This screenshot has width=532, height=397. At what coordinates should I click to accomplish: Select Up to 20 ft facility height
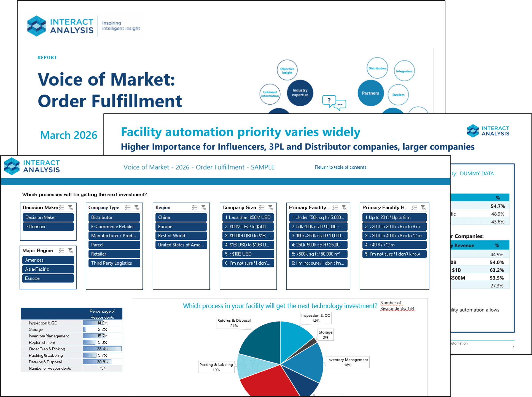point(394,217)
